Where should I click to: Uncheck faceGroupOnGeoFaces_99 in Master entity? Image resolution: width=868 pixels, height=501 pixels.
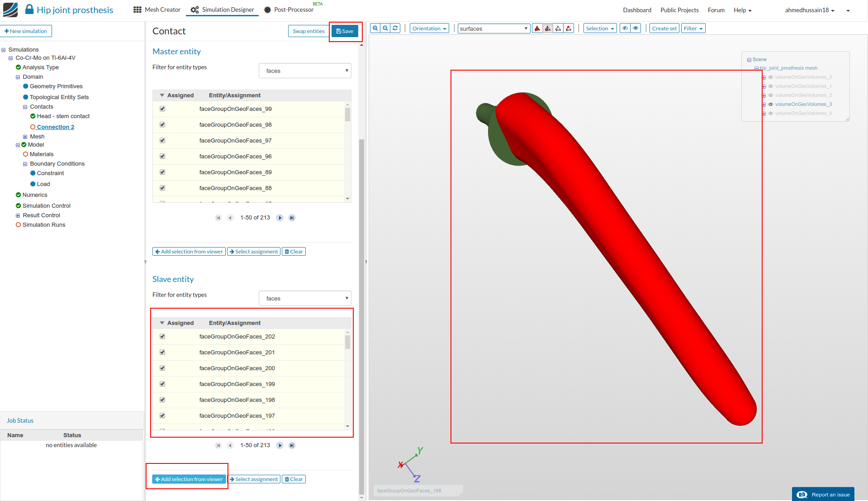click(162, 109)
